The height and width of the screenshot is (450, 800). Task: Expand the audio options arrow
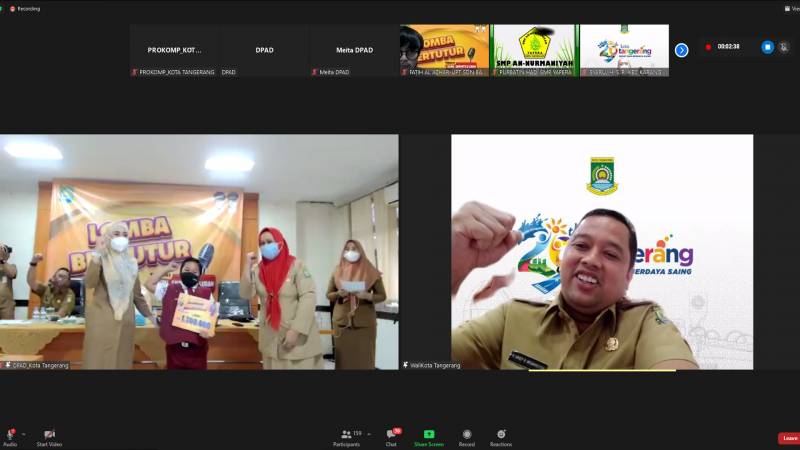(x=23, y=433)
